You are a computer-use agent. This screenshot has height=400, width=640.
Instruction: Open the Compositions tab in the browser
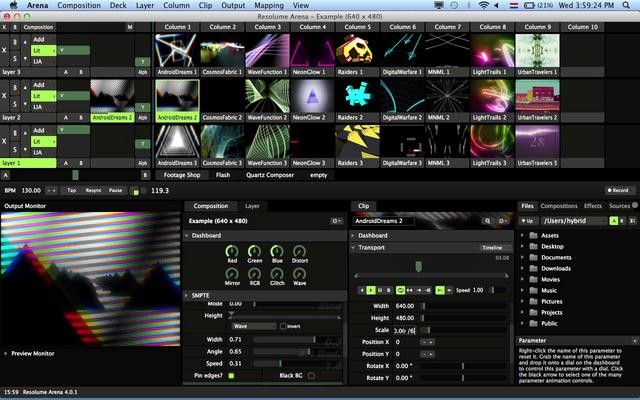(x=559, y=206)
